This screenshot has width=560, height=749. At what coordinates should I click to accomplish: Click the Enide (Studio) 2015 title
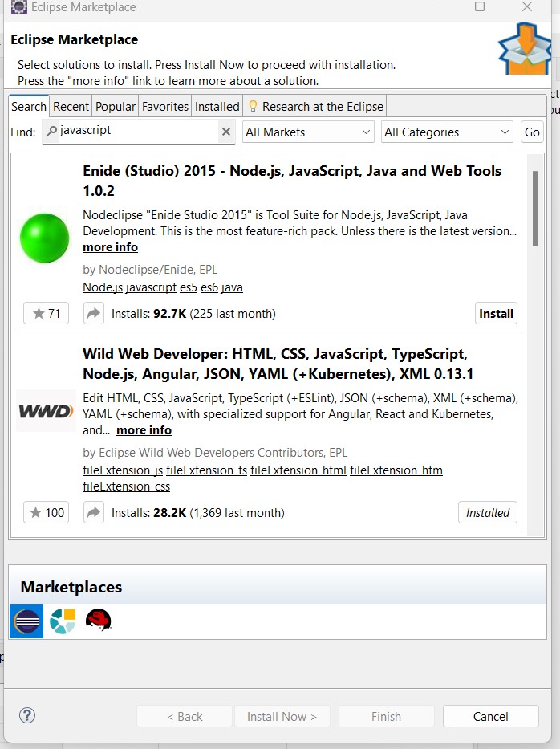click(292, 181)
